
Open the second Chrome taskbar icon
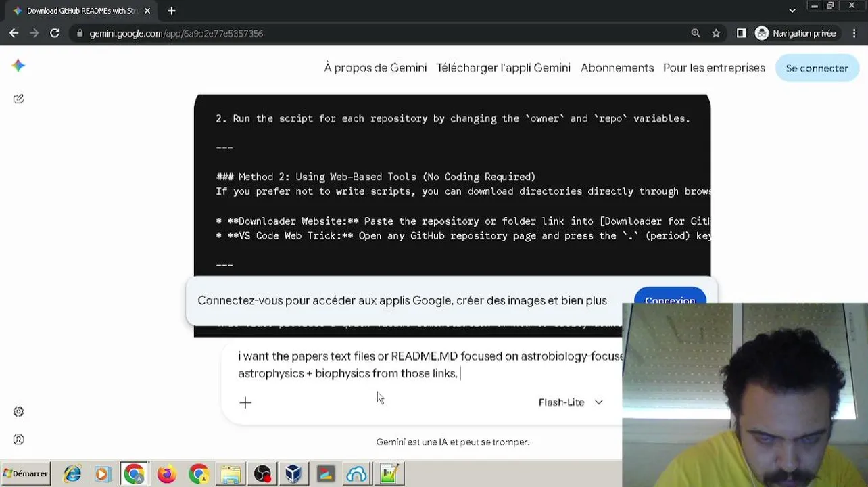tap(199, 474)
